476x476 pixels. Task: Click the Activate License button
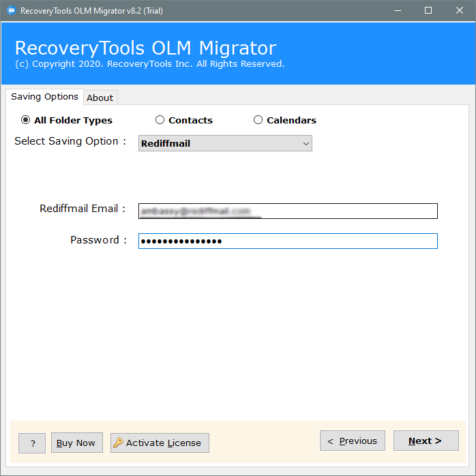coord(160,443)
